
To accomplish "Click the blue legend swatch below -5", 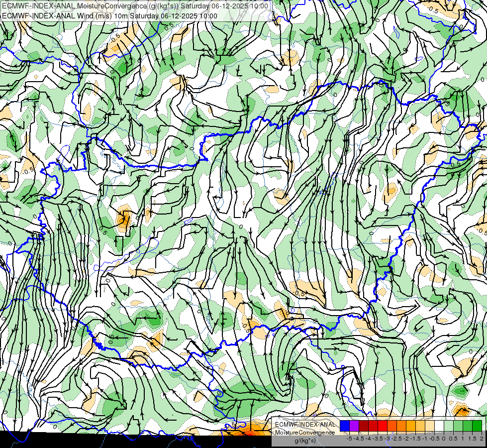I will [345, 426].
